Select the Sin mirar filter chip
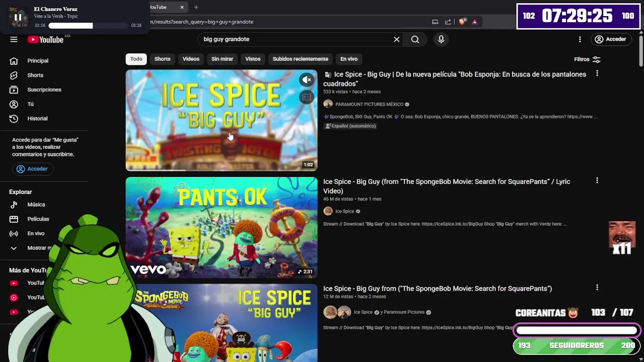644x362 pixels. pyautogui.click(x=222, y=59)
